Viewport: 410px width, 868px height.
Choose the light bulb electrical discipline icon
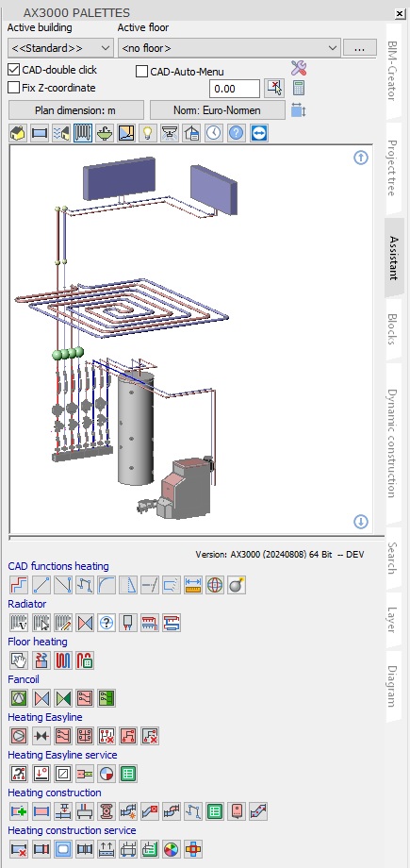pyautogui.click(x=148, y=133)
